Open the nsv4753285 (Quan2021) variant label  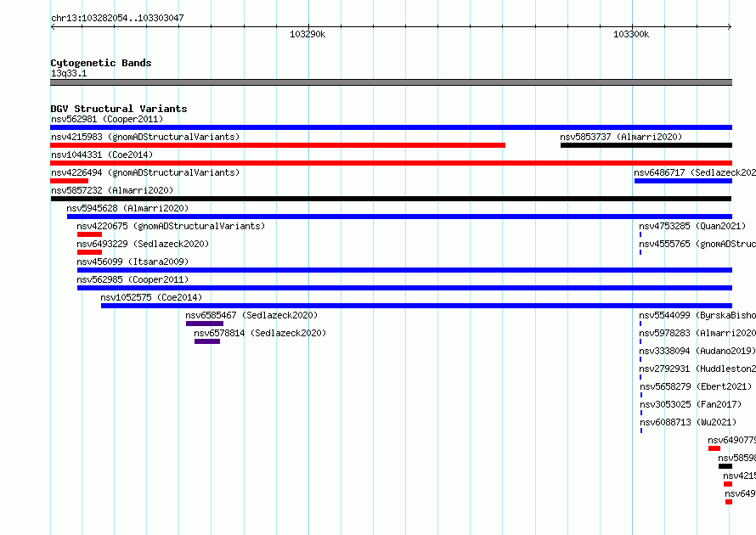click(x=692, y=226)
